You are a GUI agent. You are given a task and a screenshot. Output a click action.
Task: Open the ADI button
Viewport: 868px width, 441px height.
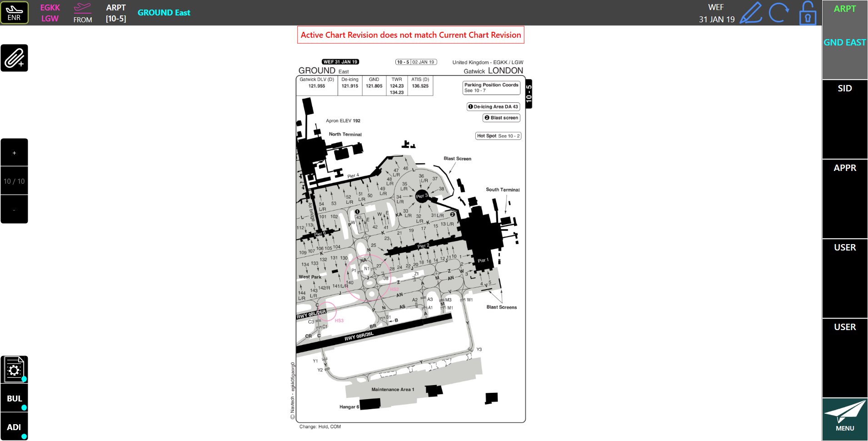click(x=14, y=427)
